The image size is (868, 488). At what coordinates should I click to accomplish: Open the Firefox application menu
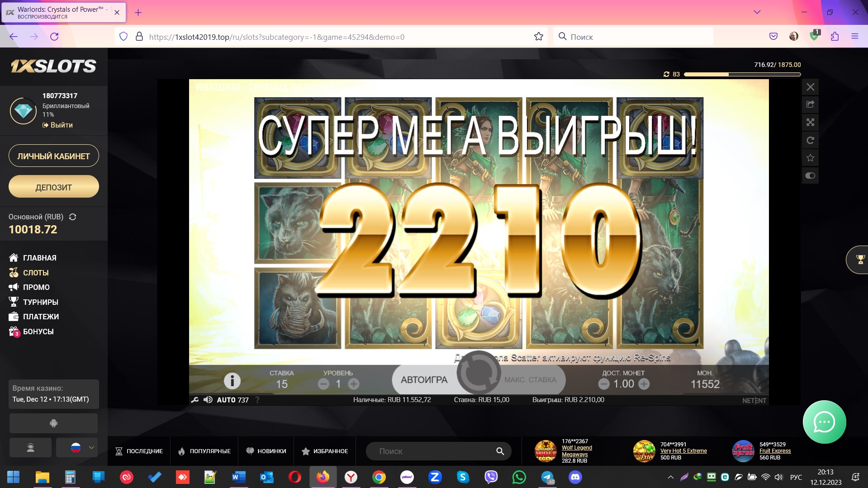(855, 37)
